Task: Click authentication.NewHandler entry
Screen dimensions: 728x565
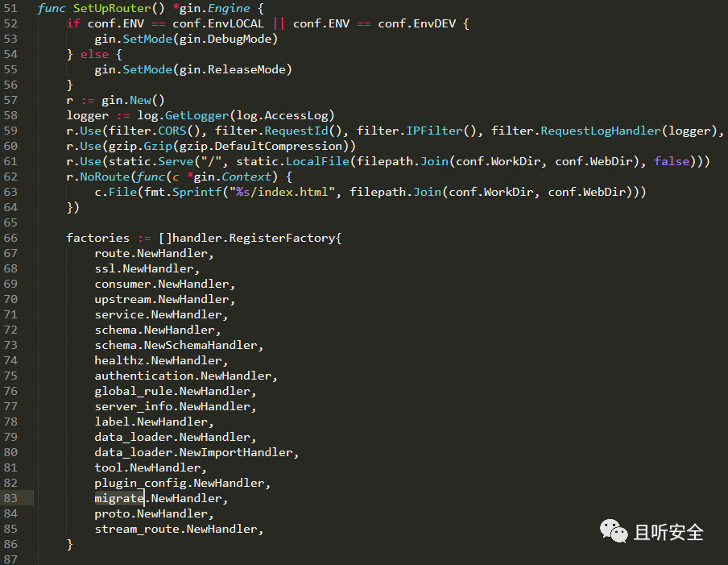Action: point(183,376)
